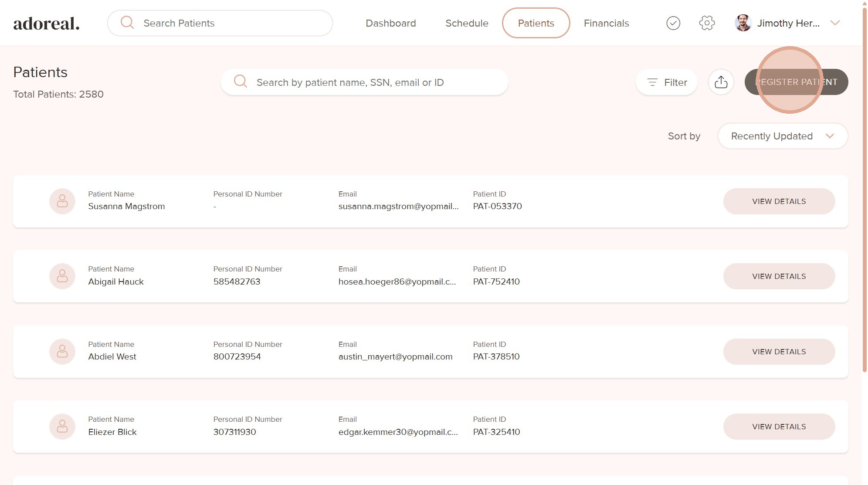The image size is (868, 485).
Task: Open the Filter options
Action: (x=666, y=82)
